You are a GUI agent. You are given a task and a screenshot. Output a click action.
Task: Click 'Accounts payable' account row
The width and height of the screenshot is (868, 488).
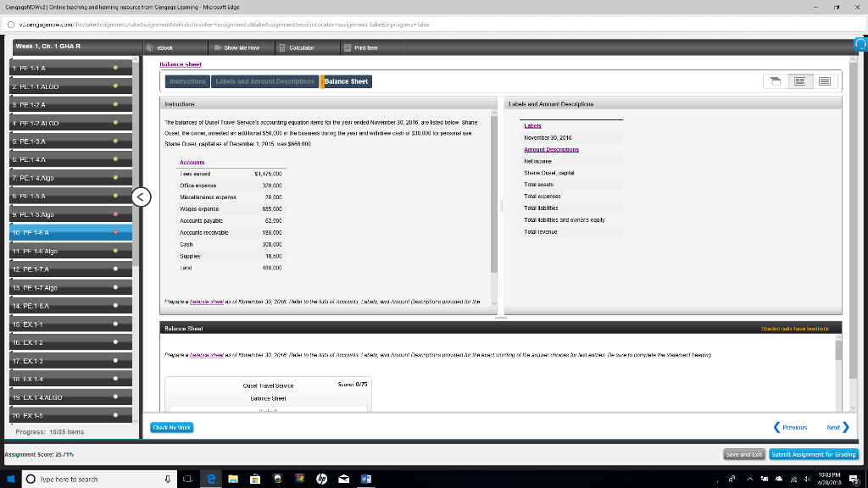(231, 221)
